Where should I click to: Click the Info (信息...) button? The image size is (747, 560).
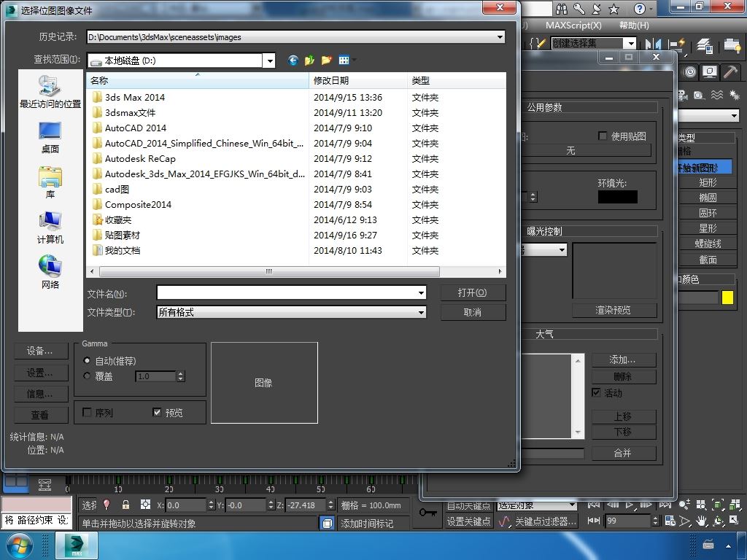pyautogui.click(x=41, y=393)
